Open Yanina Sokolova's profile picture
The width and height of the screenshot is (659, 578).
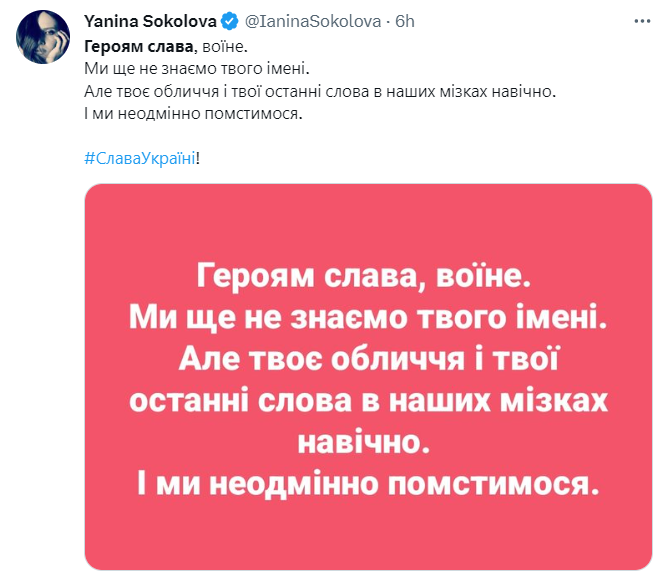coord(41,37)
